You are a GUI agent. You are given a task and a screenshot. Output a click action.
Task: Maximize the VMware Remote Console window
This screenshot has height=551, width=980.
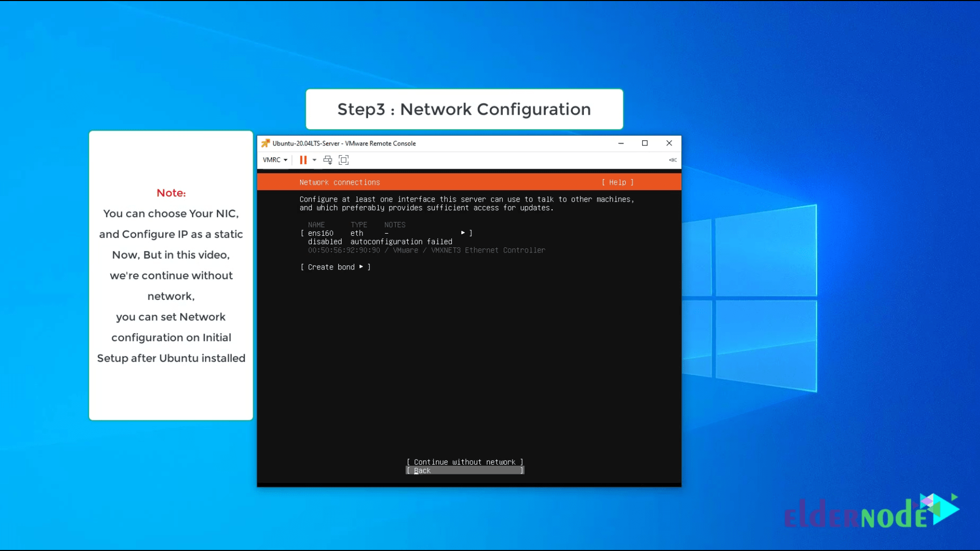tap(645, 143)
